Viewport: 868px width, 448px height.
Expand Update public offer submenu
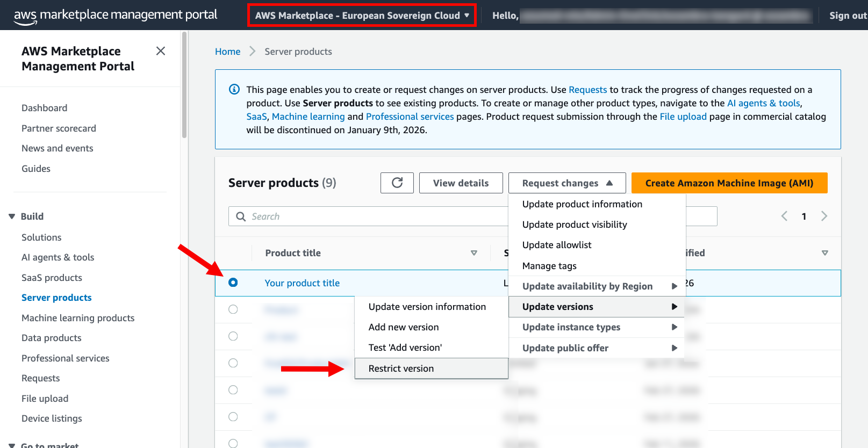pos(597,348)
